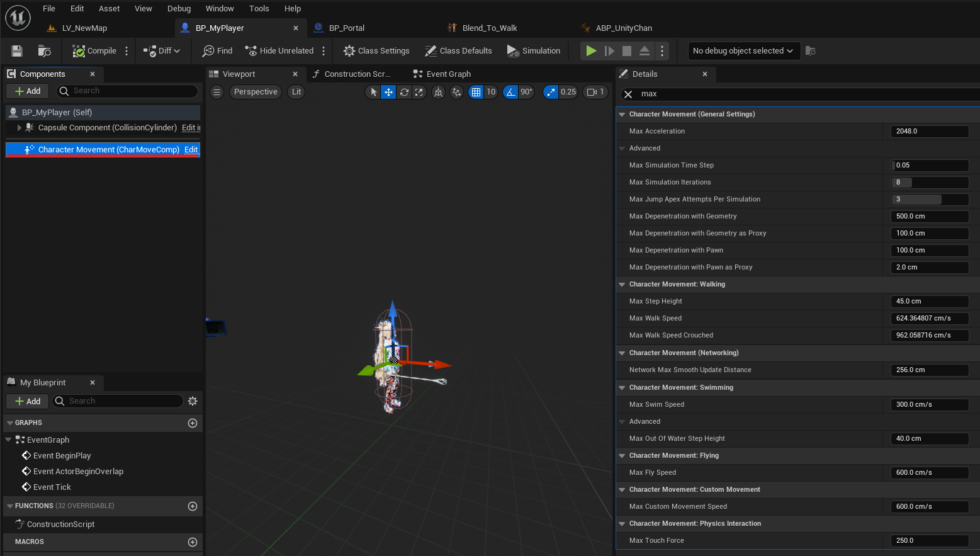Open the debug object selector dropdown
Image resolution: width=980 pixels, height=556 pixels.
[743, 51]
